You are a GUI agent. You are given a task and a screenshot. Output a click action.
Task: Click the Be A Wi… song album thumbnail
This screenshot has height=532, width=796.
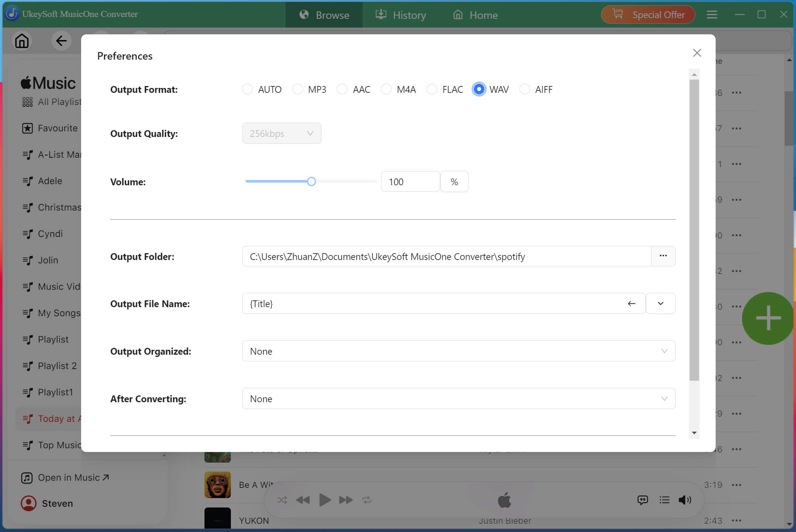(x=218, y=485)
